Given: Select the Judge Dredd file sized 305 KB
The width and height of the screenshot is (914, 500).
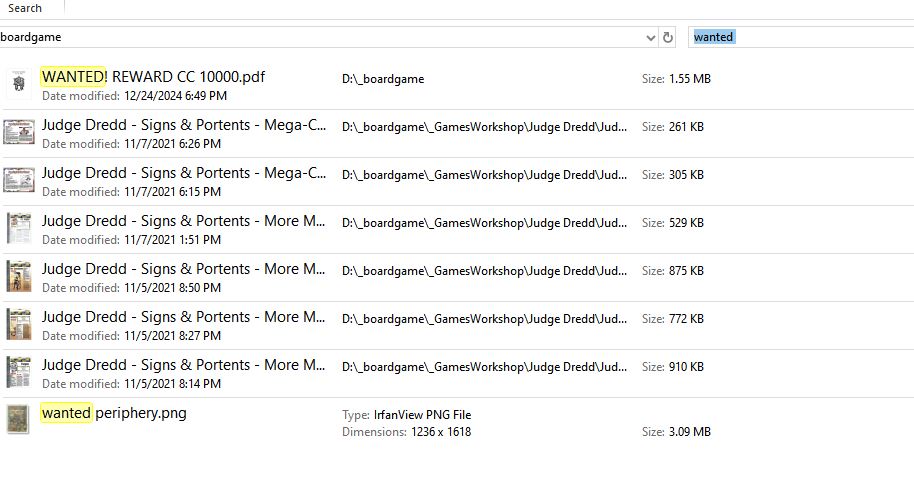Looking at the screenshot, I should 184,173.
